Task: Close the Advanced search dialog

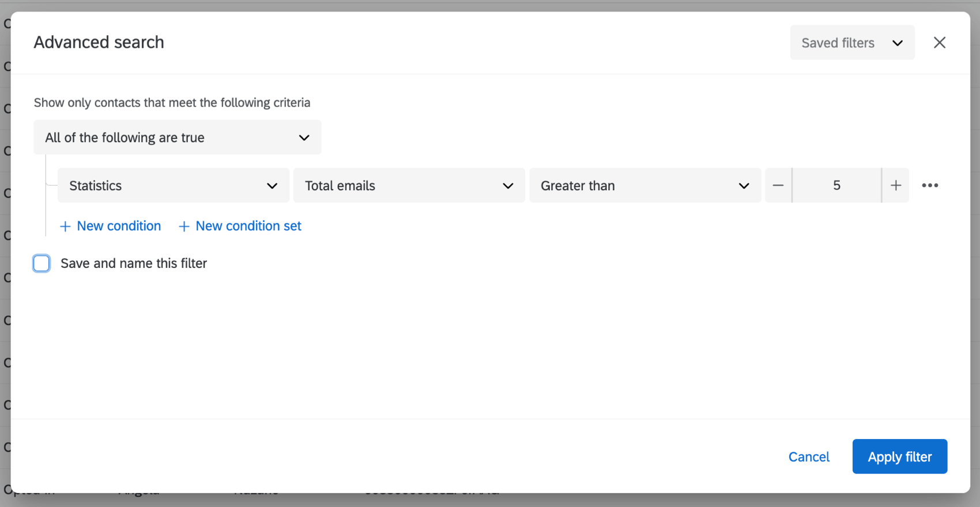Action: pyautogui.click(x=939, y=43)
